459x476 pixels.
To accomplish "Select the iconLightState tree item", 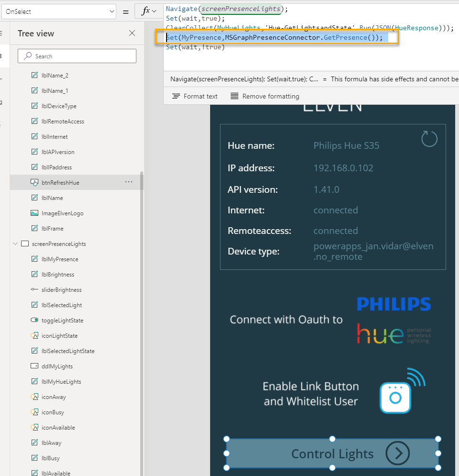I will [x=59, y=336].
